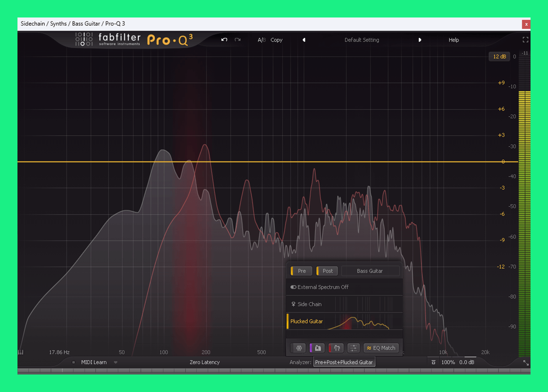Enter full screen mode icon
The height and width of the screenshot is (392, 548).
[525, 40]
